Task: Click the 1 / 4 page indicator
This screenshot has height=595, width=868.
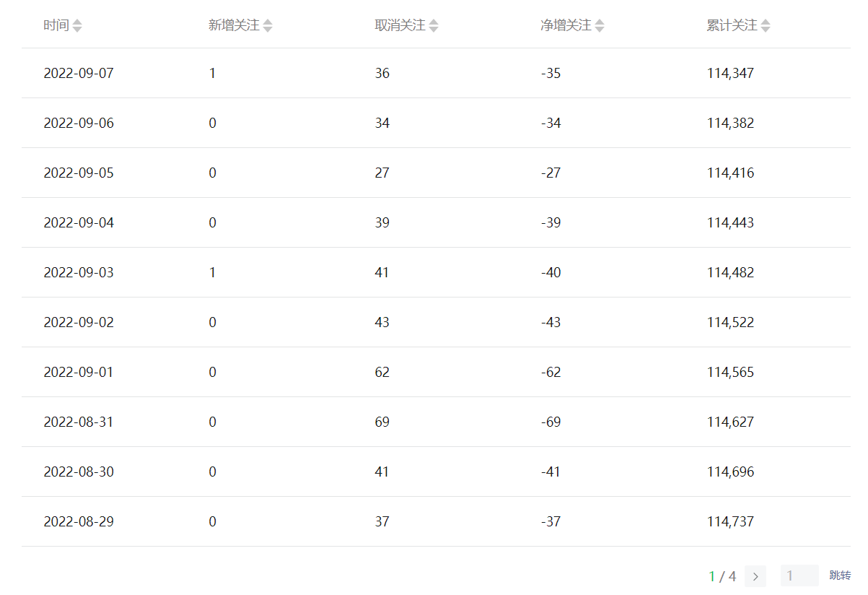Action: [x=723, y=576]
